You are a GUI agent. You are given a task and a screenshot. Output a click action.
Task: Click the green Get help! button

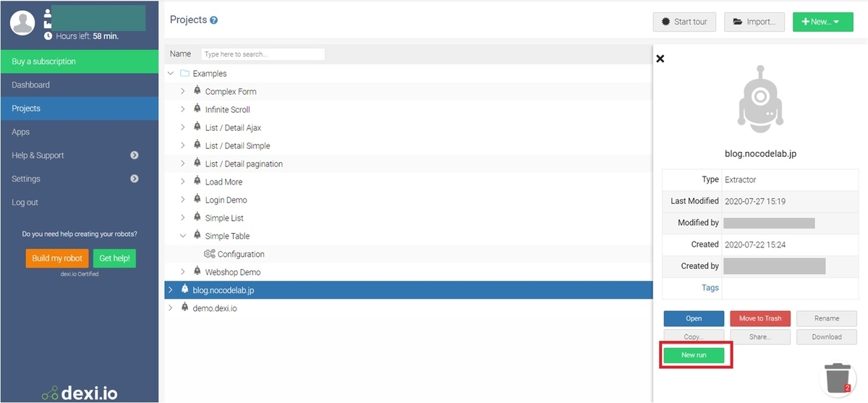[114, 258]
